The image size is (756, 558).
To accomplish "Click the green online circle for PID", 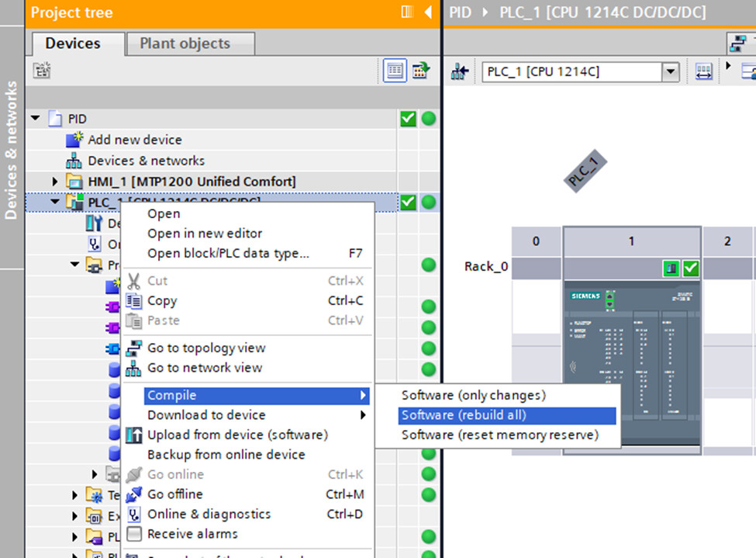I will (x=429, y=118).
